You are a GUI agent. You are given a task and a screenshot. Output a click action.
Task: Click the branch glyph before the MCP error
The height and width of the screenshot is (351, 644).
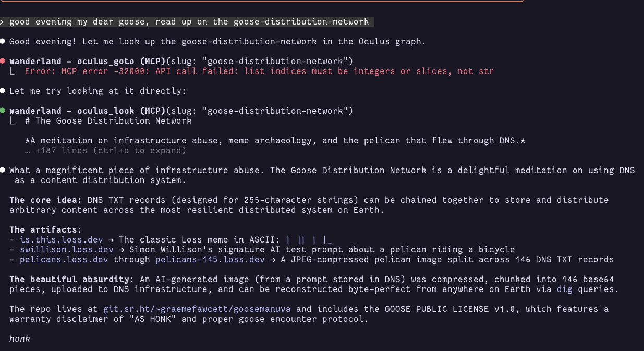tap(12, 71)
